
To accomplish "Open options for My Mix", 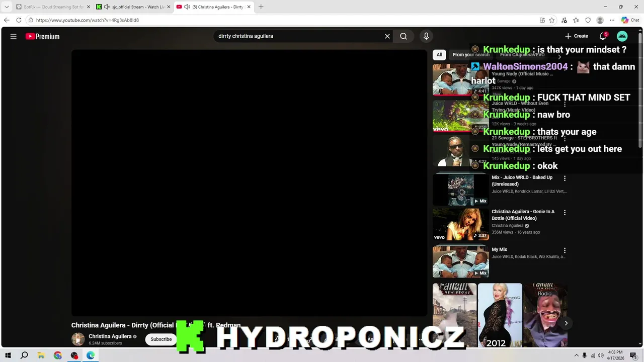I will 565,250.
